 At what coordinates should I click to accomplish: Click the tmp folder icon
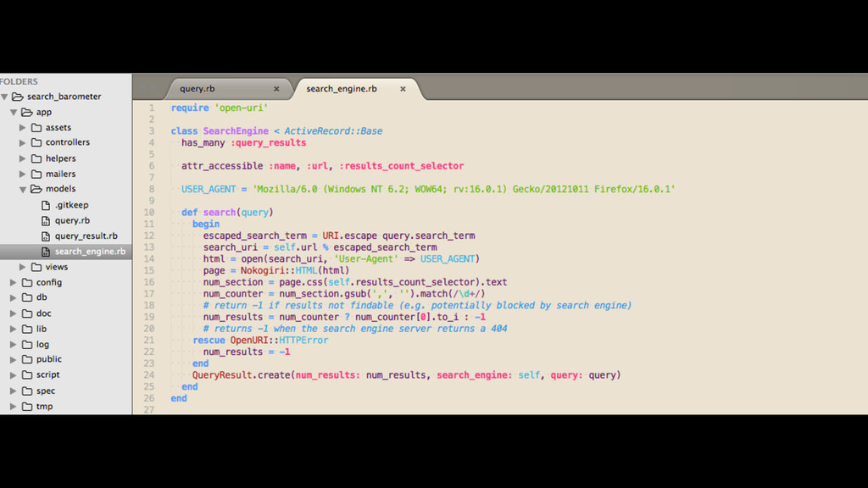(x=27, y=407)
